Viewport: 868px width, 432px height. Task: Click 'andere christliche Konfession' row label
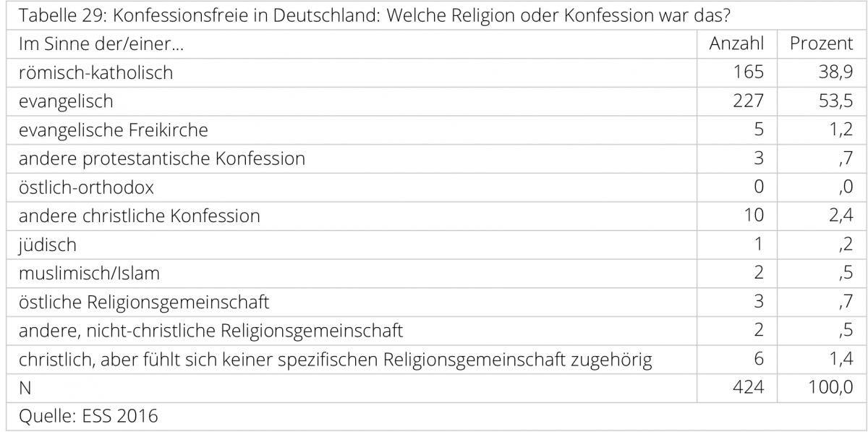[139, 216]
